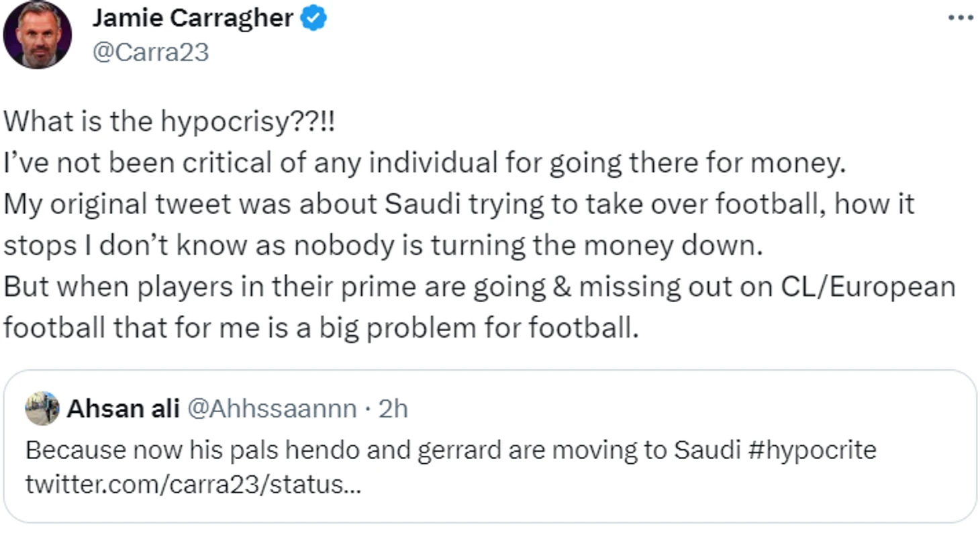The width and height of the screenshot is (980, 533).
Task: Click the blue verified badge
Action: pyautogui.click(x=313, y=19)
